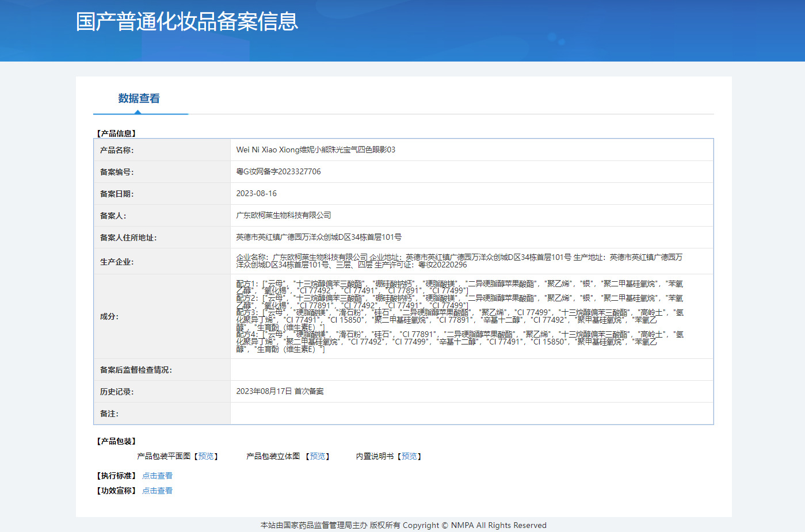Click the 【功效宣称】 label
Image resolution: width=805 pixels, height=532 pixels.
[x=116, y=491]
